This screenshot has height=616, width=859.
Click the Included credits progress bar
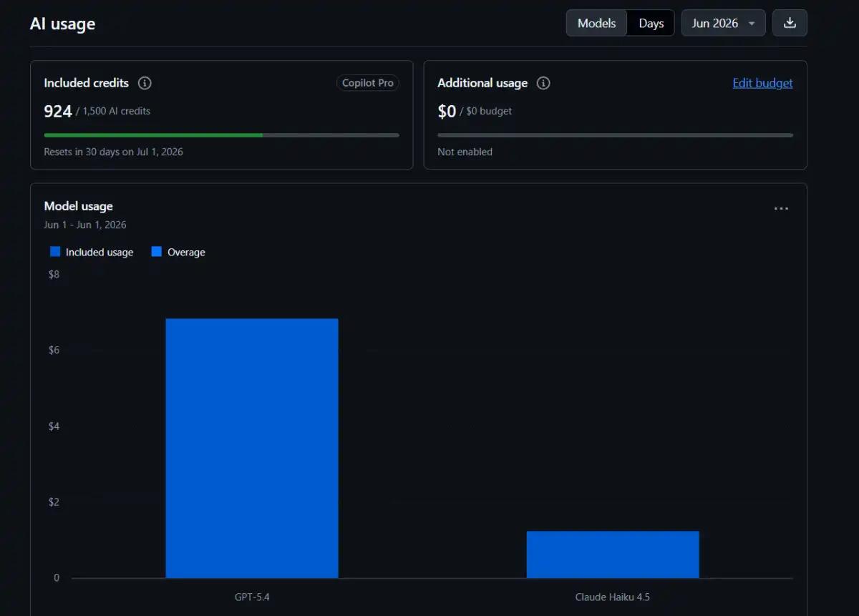[x=221, y=135]
